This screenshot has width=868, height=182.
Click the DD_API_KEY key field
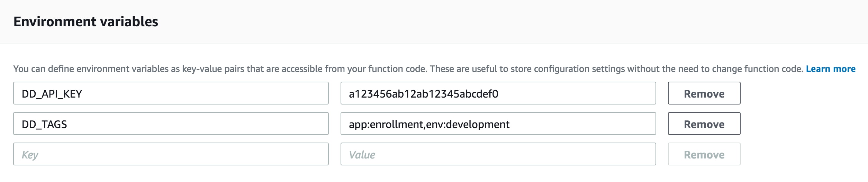tap(171, 93)
